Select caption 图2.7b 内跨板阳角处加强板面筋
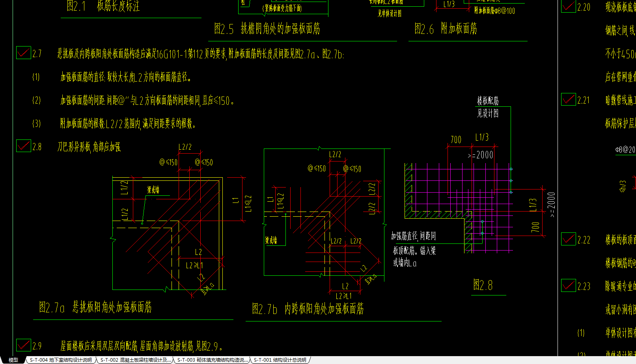636x364 pixels. point(308,309)
